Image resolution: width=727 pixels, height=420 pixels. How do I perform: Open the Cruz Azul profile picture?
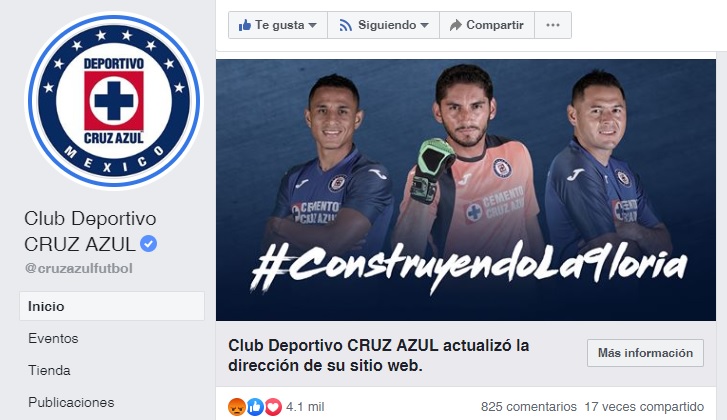[114, 101]
